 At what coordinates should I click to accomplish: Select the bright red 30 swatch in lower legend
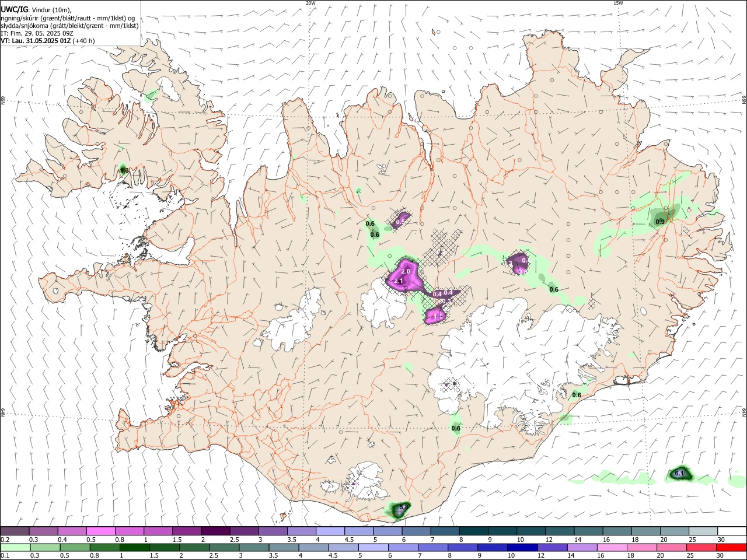[x=731, y=547]
